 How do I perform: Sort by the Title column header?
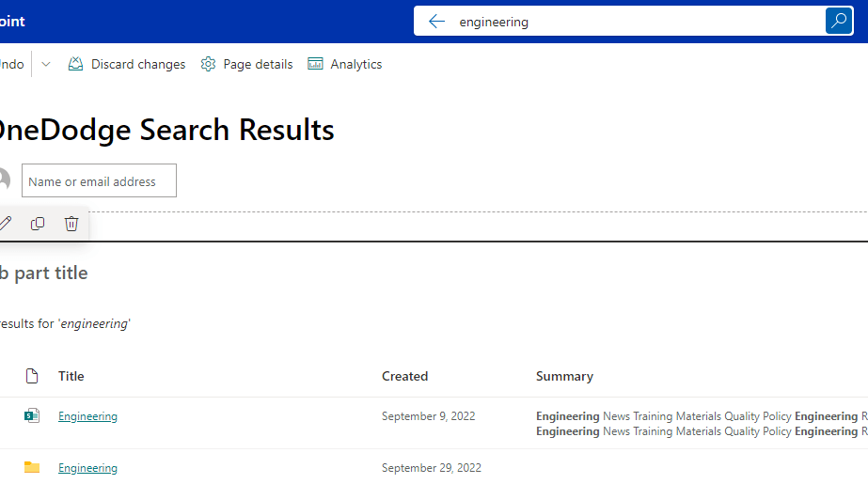point(71,376)
